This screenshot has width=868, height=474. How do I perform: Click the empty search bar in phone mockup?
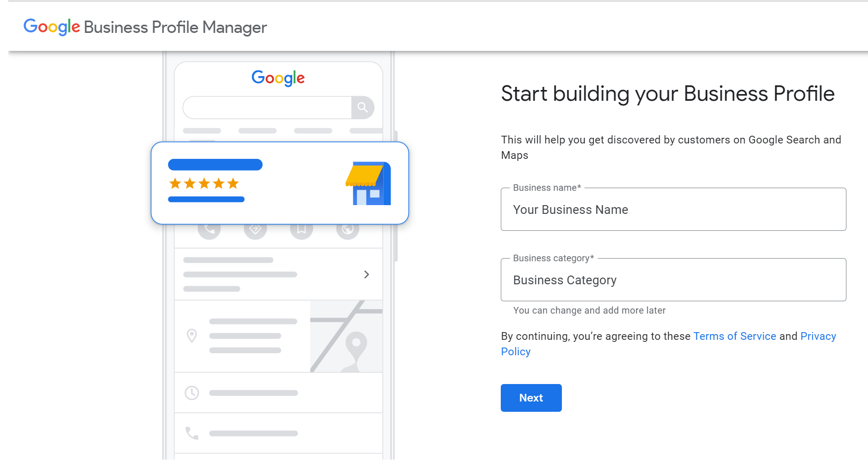[267, 107]
